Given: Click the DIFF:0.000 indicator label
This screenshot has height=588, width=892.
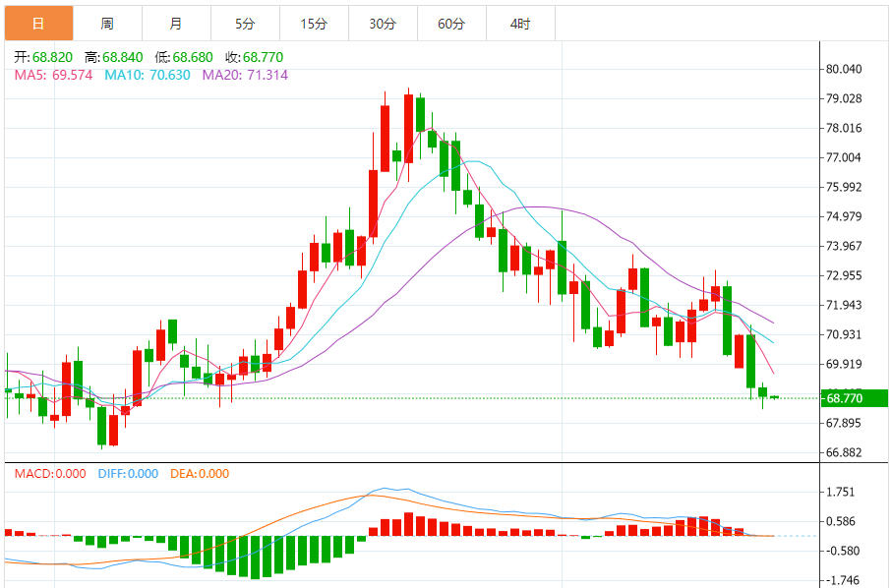Looking at the screenshot, I should [x=128, y=474].
